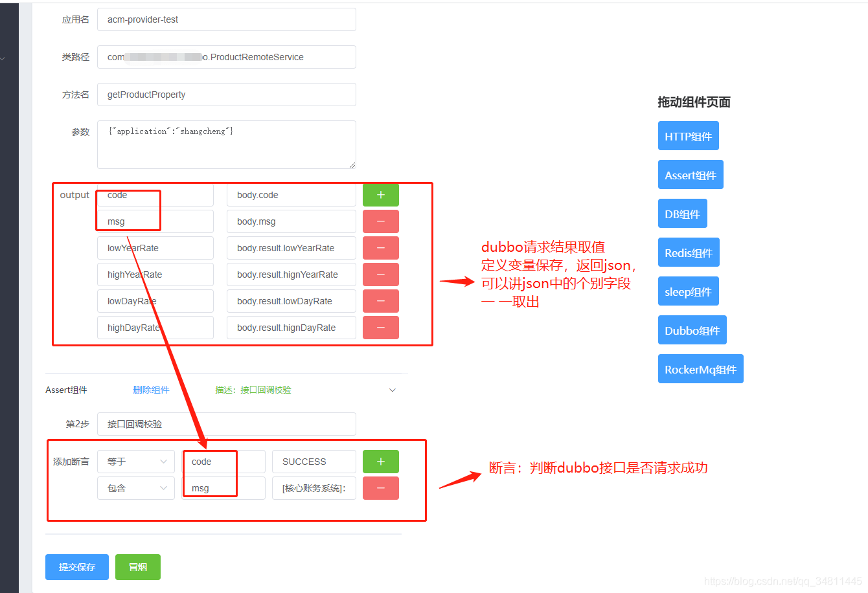Add a new assertion with the green plus button

380,462
